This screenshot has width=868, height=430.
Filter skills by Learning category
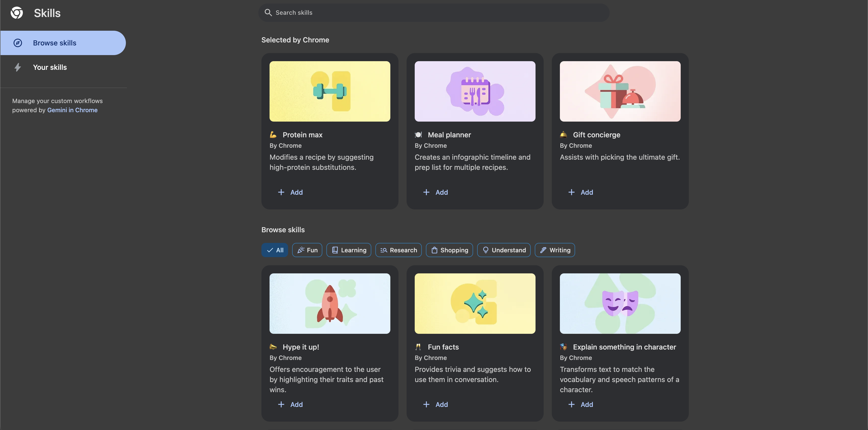coord(349,250)
